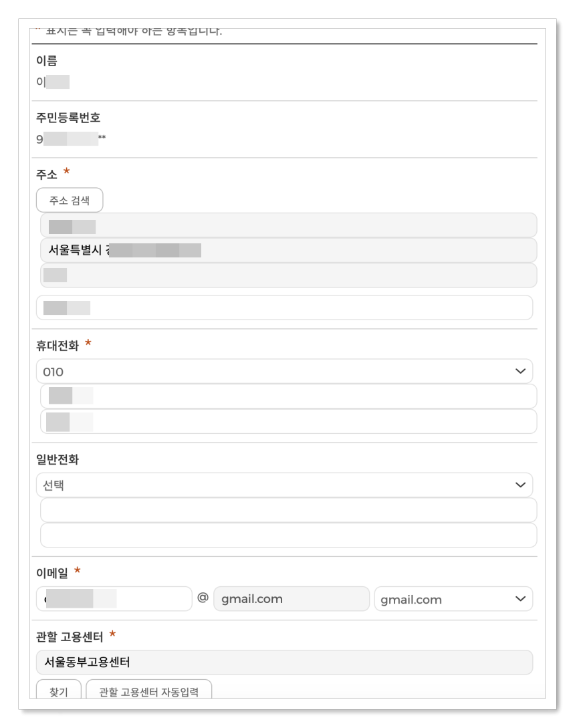The height and width of the screenshot is (728, 575).
Task: Click the 서울동부고용센터 employment center field
Action: tap(287, 662)
